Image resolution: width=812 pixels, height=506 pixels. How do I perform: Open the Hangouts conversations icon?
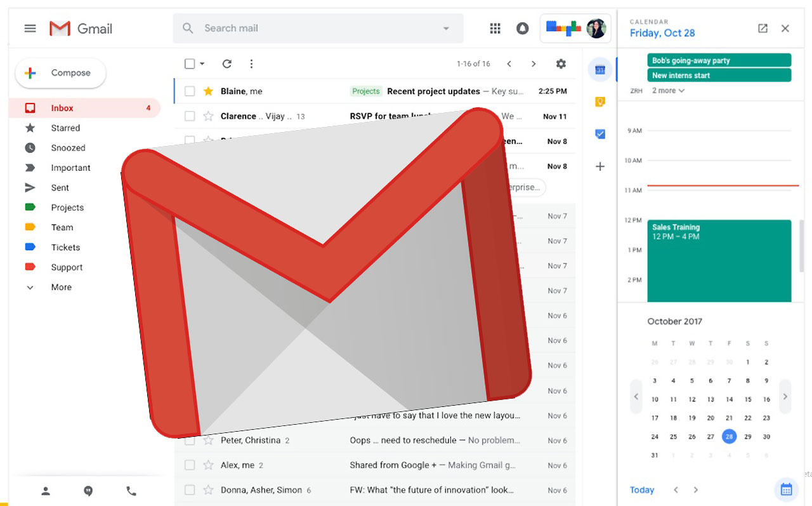(88, 491)
